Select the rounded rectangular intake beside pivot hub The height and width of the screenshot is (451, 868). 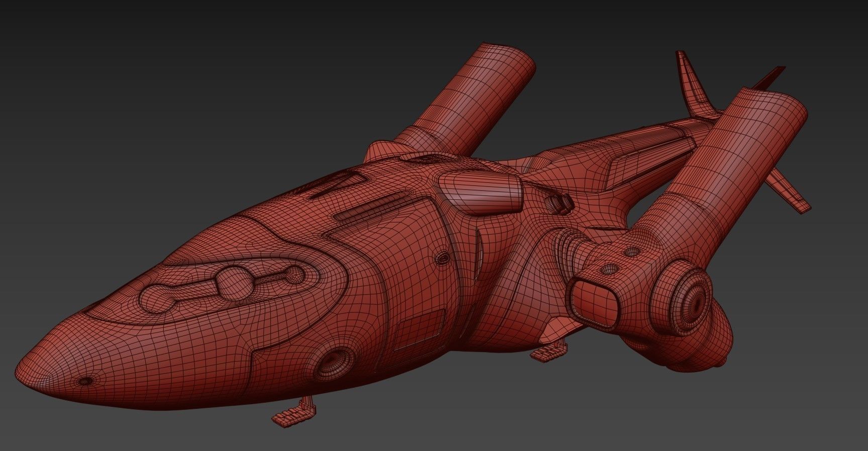594,303
